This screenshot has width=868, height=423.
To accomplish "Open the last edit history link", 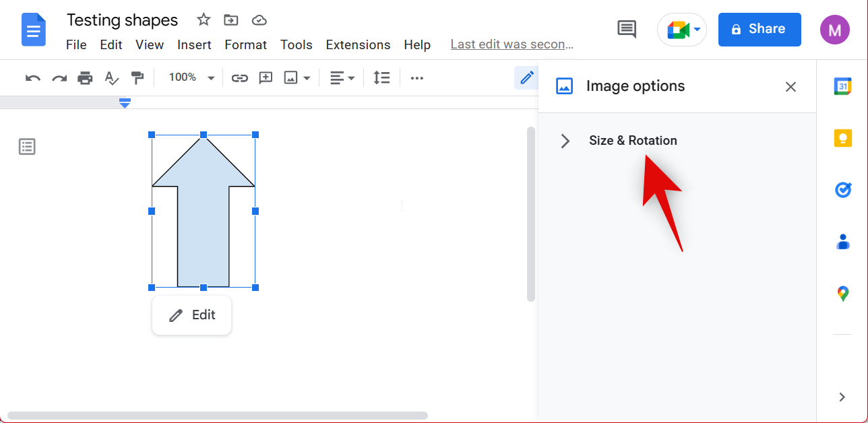I will click(x=511, y=45).
